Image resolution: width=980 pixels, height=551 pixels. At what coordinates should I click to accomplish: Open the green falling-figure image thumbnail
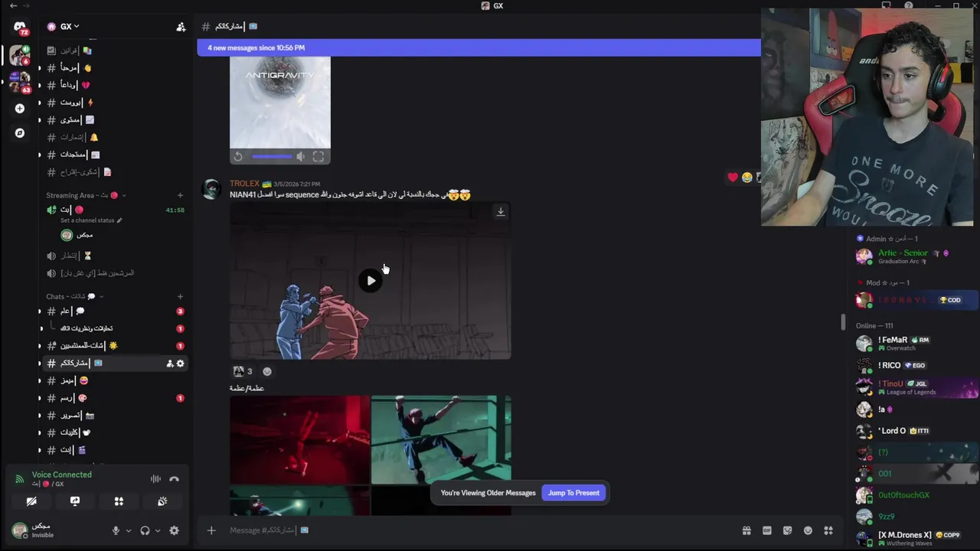click(x=441, y=440)
